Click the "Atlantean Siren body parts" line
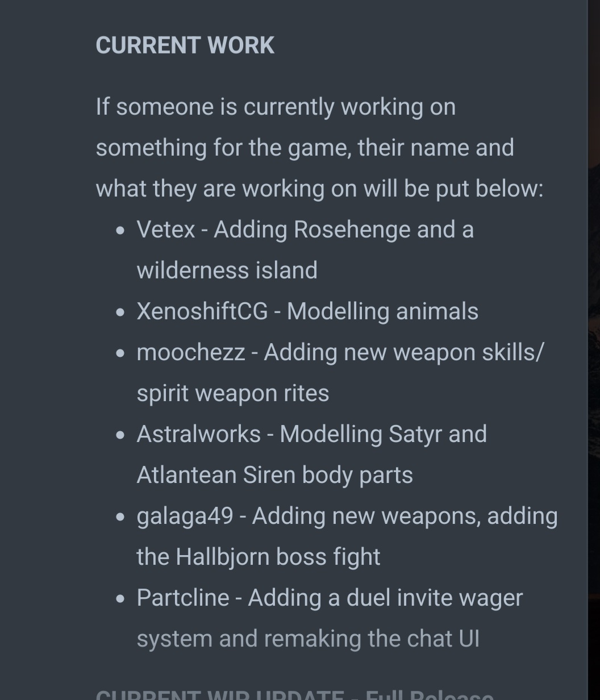 (x=275, y=475)
